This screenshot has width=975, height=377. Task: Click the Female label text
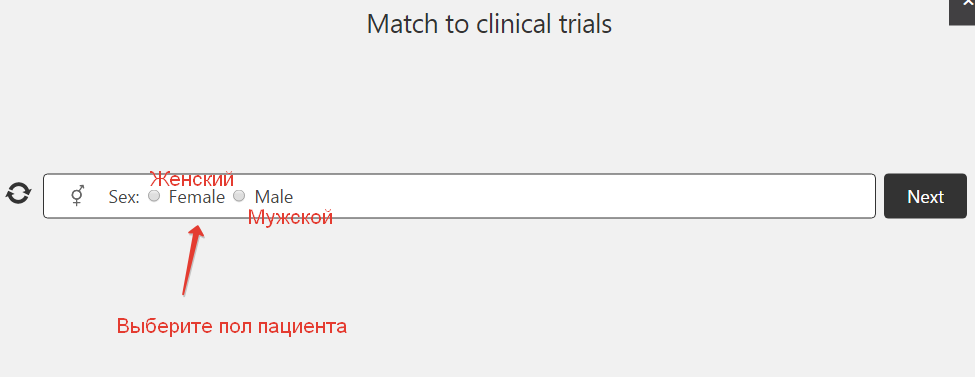(x=196, y=197)
